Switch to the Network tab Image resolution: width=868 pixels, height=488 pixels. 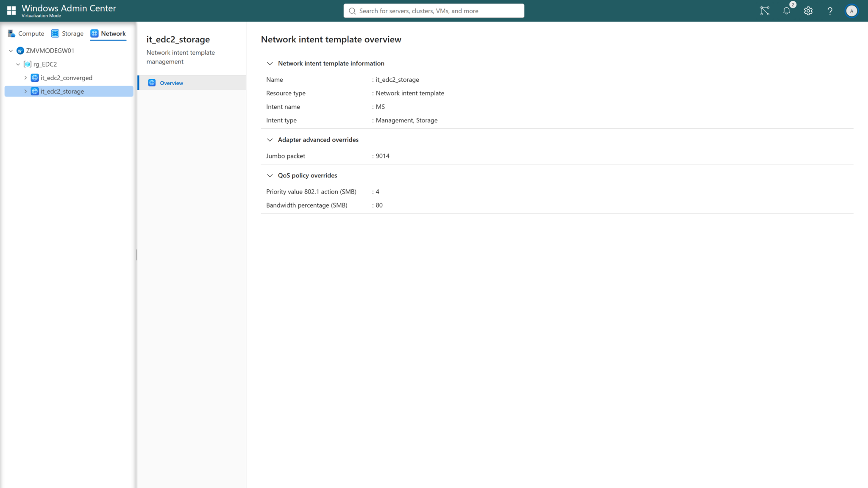(x=113, y=33)
